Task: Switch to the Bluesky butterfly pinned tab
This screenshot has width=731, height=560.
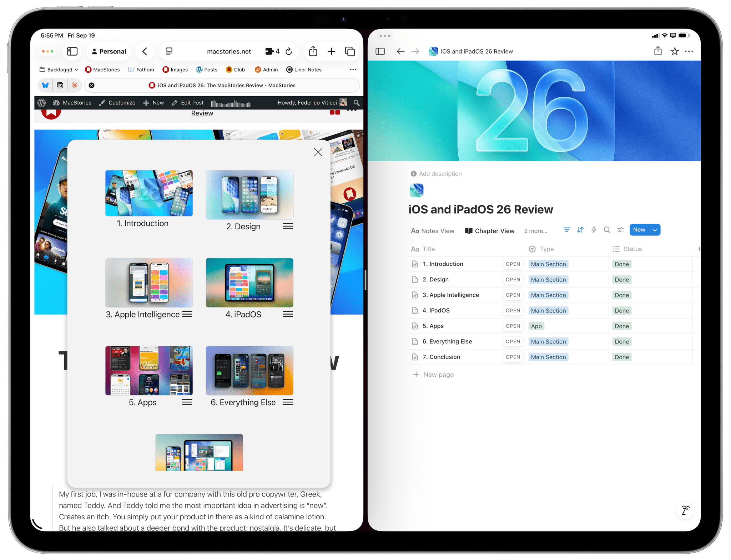Action: click(45, 85)
